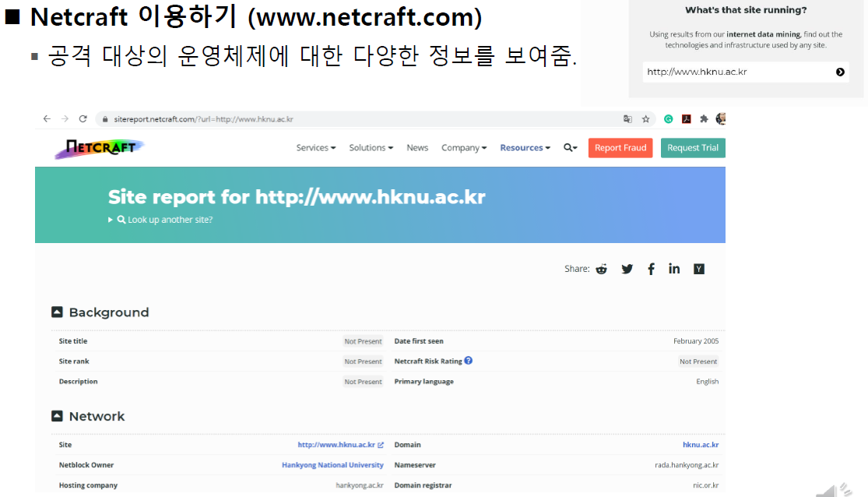This screenshot has height=497, width=868.
Task: Open the red PDF extension icon
Action: pyautogui.click(x=687, y=118)
